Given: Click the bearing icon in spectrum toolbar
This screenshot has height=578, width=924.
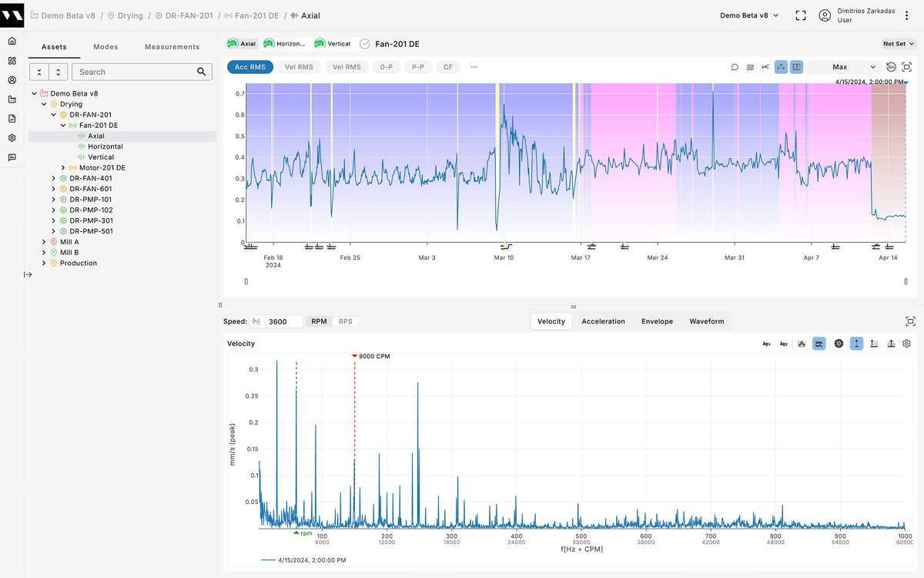Looking at the screenshot, I should (x=839, y=344).
